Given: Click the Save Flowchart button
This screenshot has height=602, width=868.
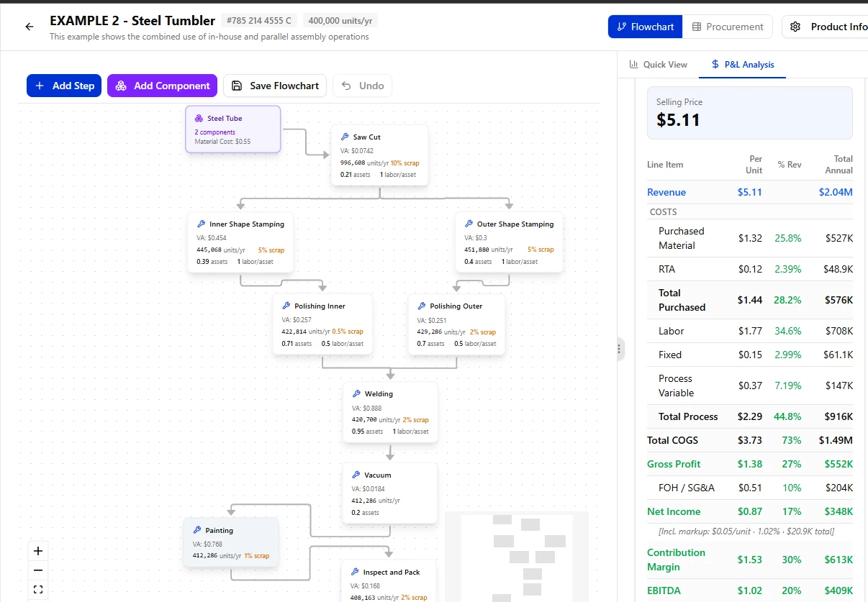Looking at the screenshot, I should [275, 86].
